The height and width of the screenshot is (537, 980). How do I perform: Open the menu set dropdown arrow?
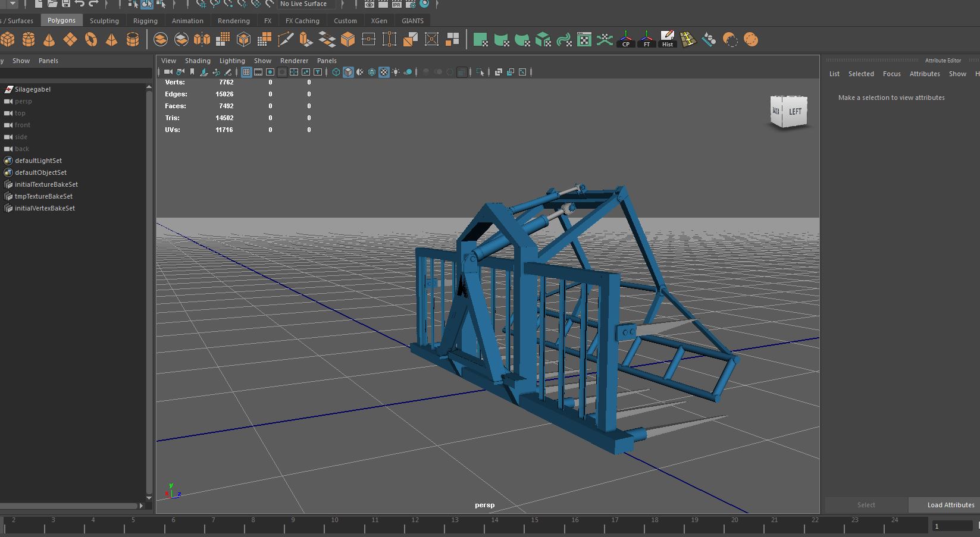[x=12, y=4]
